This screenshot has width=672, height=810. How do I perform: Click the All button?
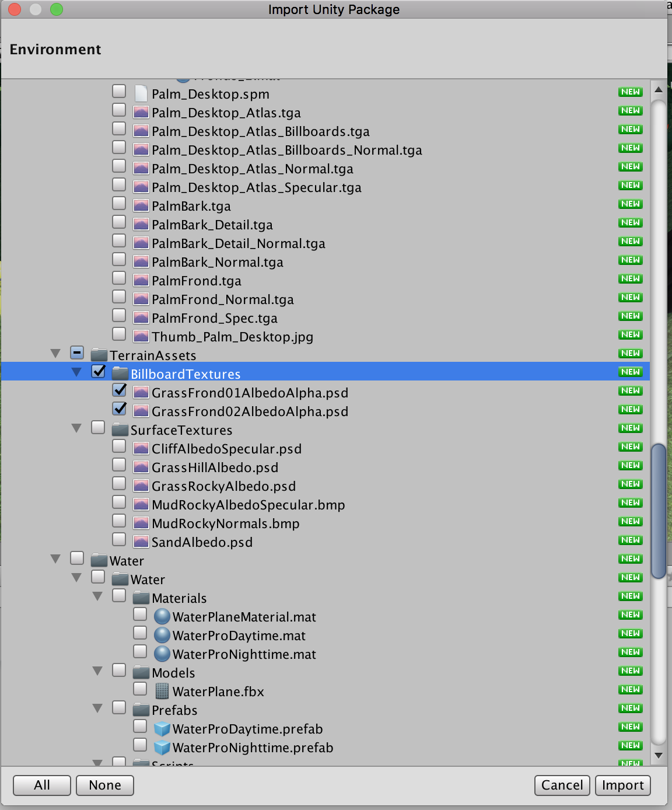(x=42, y=785)
